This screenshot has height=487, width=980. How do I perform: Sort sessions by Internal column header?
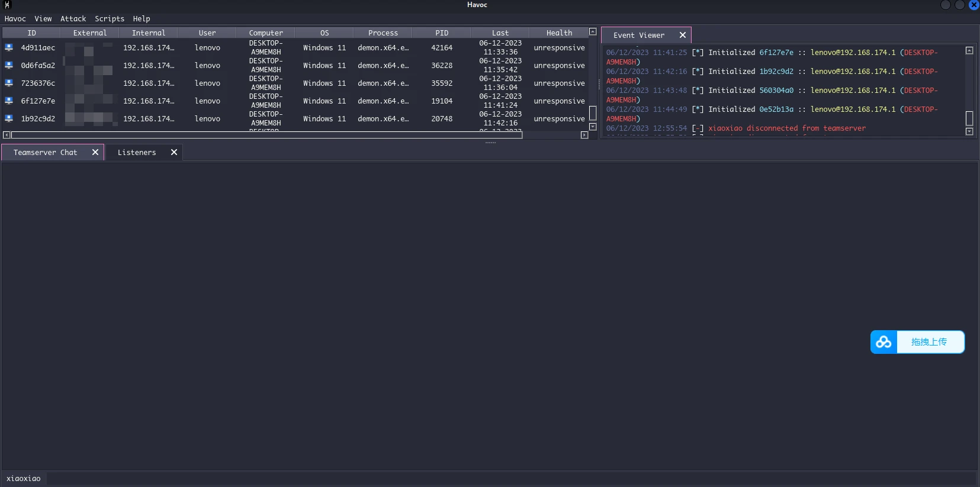tap(149, 33)
